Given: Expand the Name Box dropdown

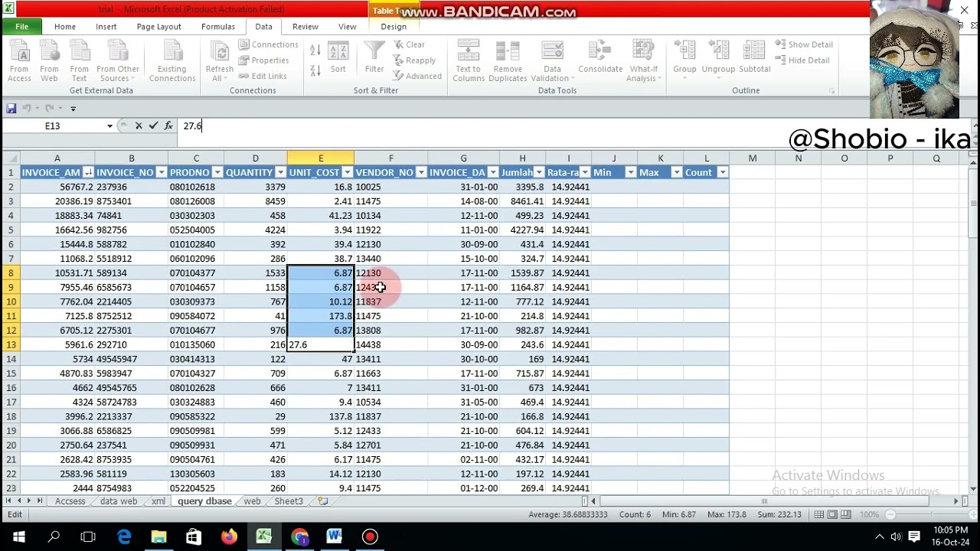Looking at the screenshot, I should click(109, 126).
